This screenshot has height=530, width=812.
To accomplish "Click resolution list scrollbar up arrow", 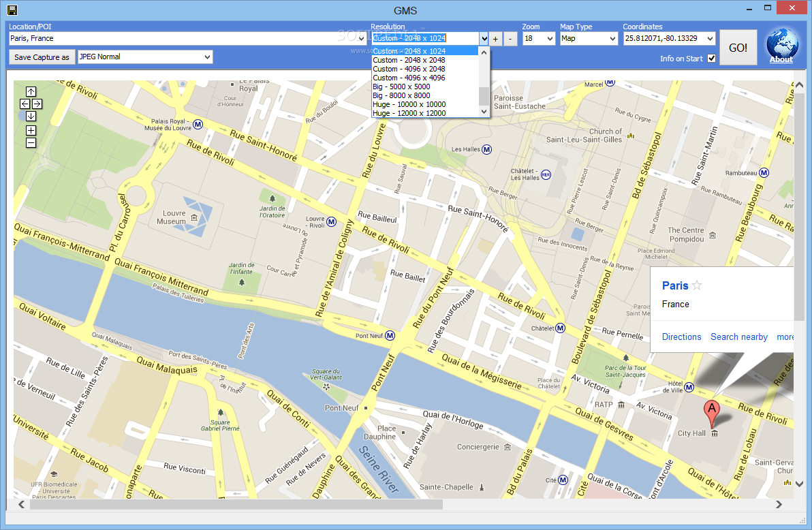I will coord(484,52).
